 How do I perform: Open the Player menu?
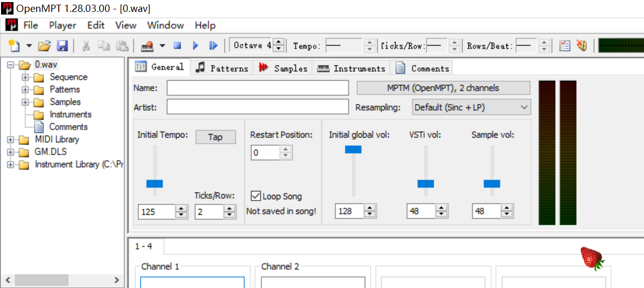pyautogui.click(x=63, y=25)
